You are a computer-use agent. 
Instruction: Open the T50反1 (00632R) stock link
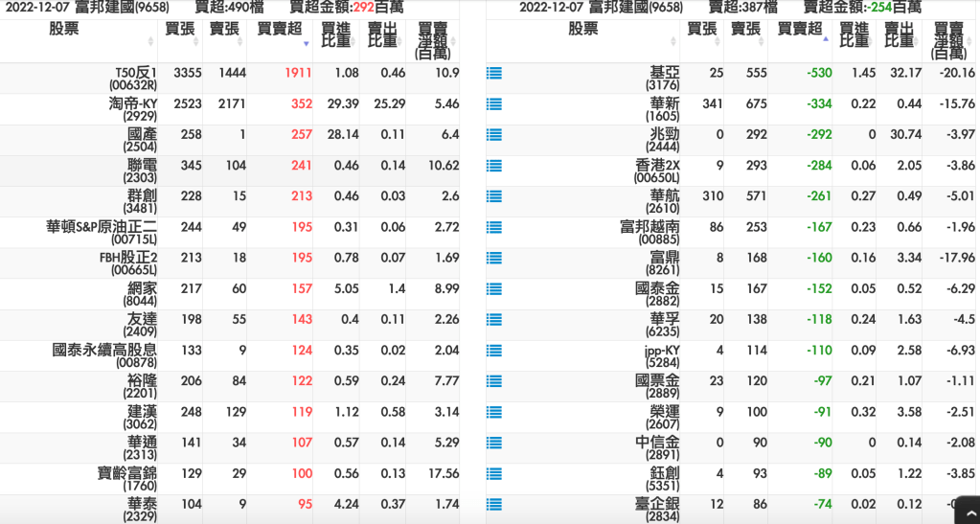[135, 79]
